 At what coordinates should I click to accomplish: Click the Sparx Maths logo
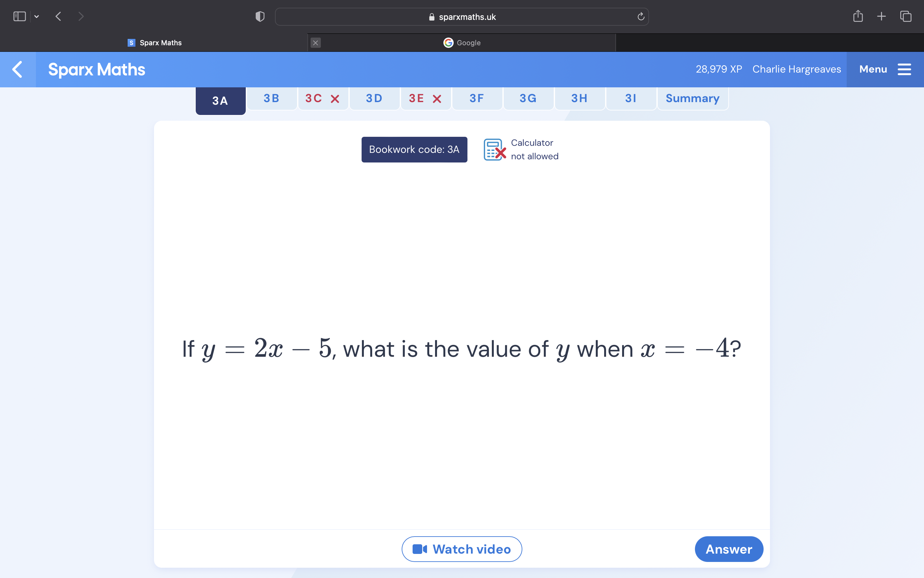click(x=97, y=70)
